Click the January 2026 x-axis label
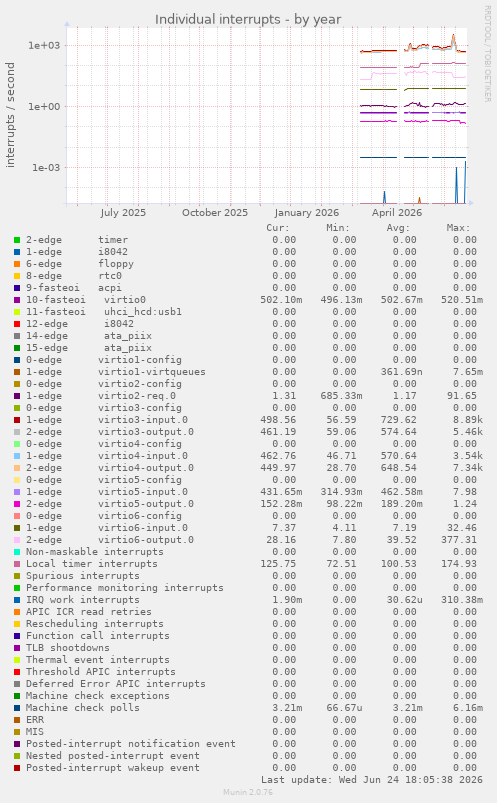Image resolution: width=497 pixels, height=803 pixels. pyautogui.click(x=306, y=213)
